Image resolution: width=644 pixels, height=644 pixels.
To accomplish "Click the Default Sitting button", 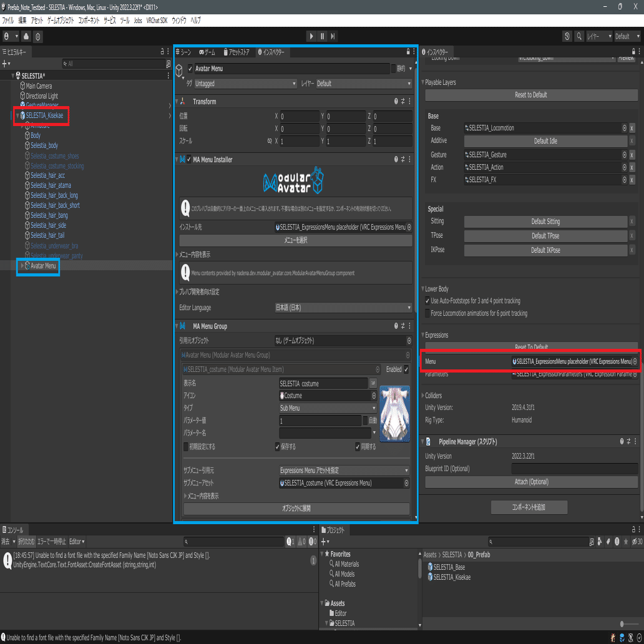I will point(545,222).
